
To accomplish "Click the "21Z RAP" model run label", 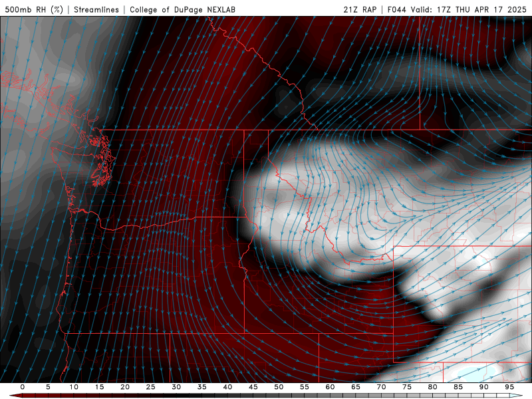I will [x=360, y=9].
